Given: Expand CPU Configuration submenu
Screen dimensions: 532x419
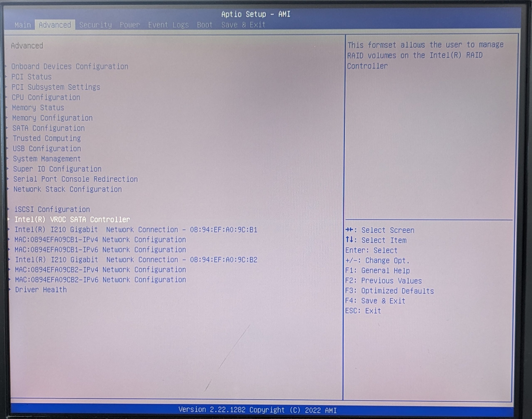Looking at the screenshot, I should click(x=46, y=97).
